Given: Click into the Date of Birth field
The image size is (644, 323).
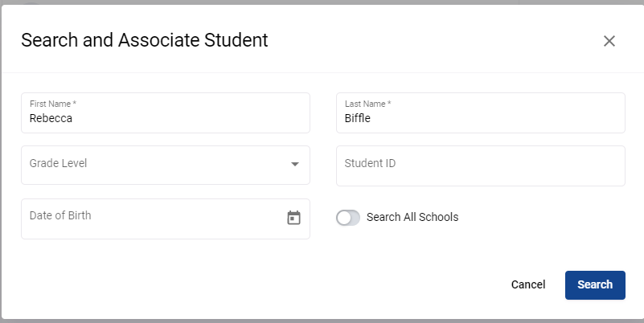Looking at the screenshot, I should pos(166,219).
